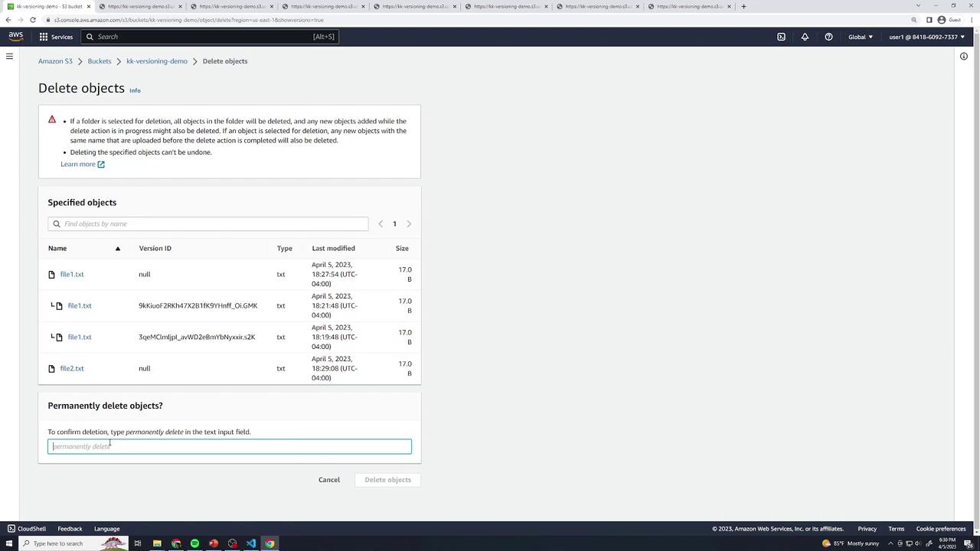Click in the AWS top search box
980x551 pixels.
click(x=211, y=37)
